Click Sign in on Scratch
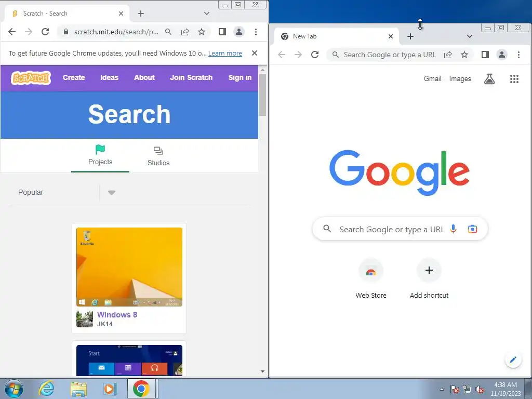This screenshot has width=532, height=399. (x=240, y=78)
